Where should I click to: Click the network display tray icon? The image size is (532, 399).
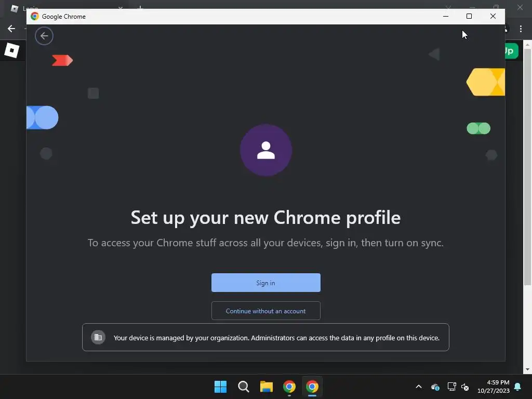tap(451, 387)
